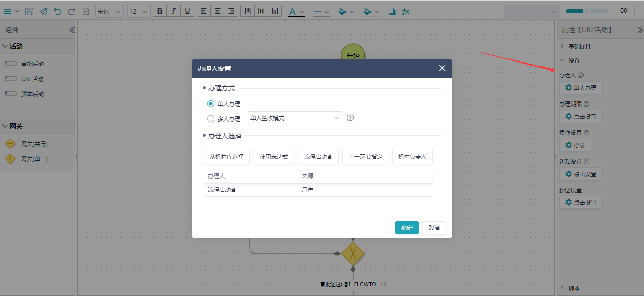The width and height of the screenshot is (644, 296).
Task: Click the redo arrow icon
Action: (x=72, y=11)
